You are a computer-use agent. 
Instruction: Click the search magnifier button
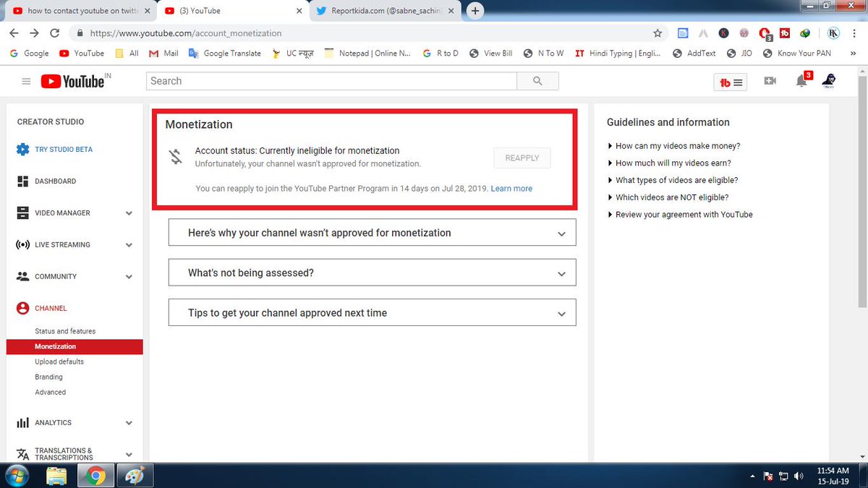537,81
